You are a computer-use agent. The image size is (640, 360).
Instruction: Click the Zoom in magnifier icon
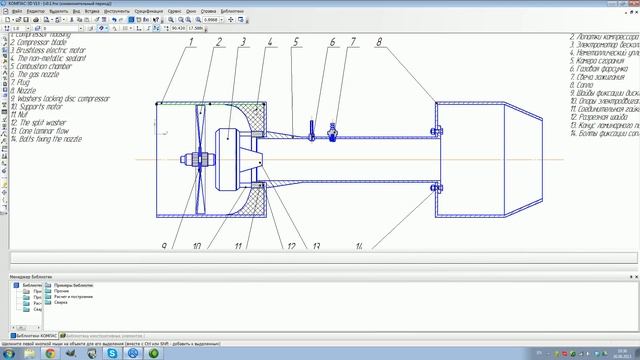(181, 20)
